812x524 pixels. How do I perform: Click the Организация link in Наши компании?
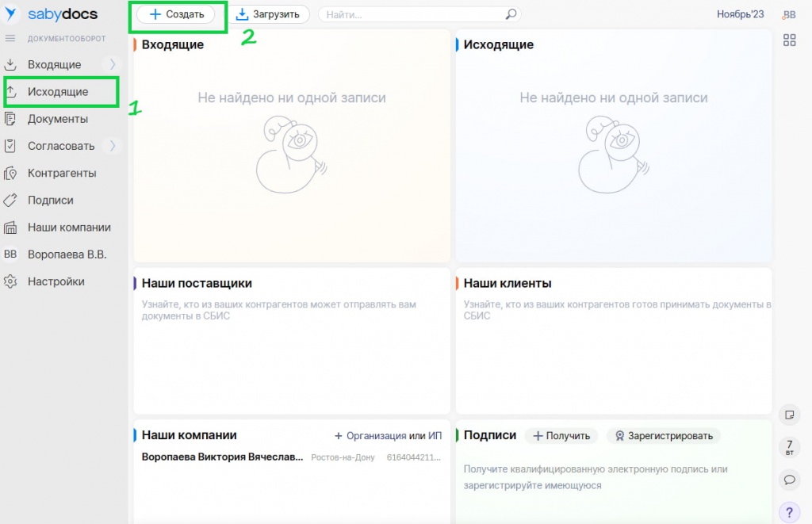375,435
